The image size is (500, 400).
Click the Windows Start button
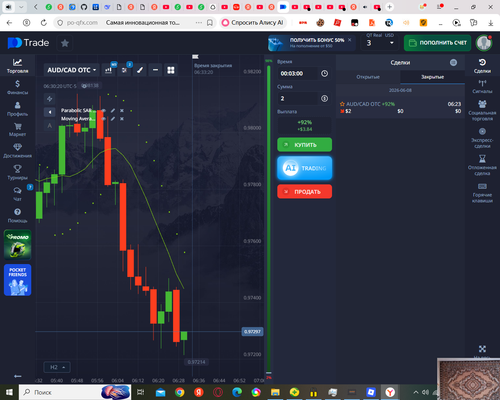(9, 392)
